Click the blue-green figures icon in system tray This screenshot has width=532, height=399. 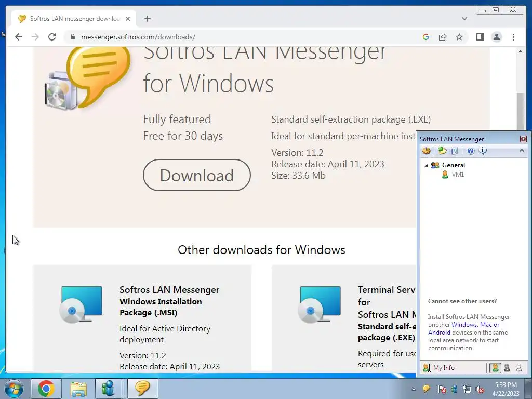(454, 389)
